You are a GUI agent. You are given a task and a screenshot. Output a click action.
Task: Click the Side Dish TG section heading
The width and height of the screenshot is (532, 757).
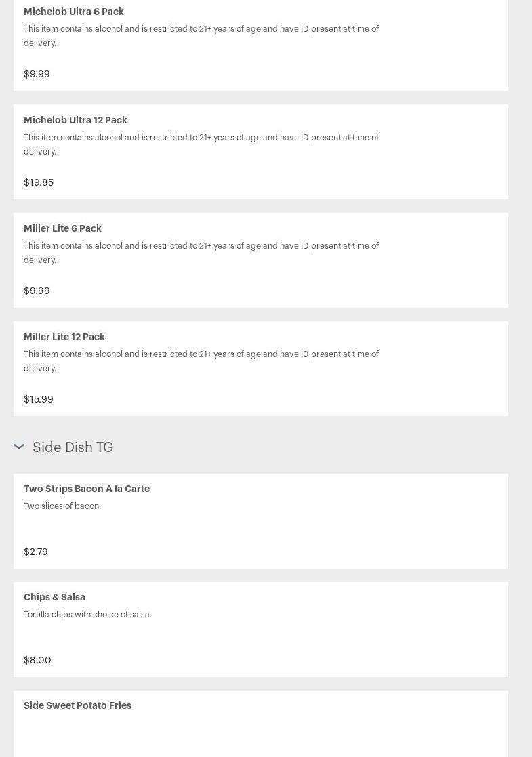pyautogui.click(x=73, y=447)
